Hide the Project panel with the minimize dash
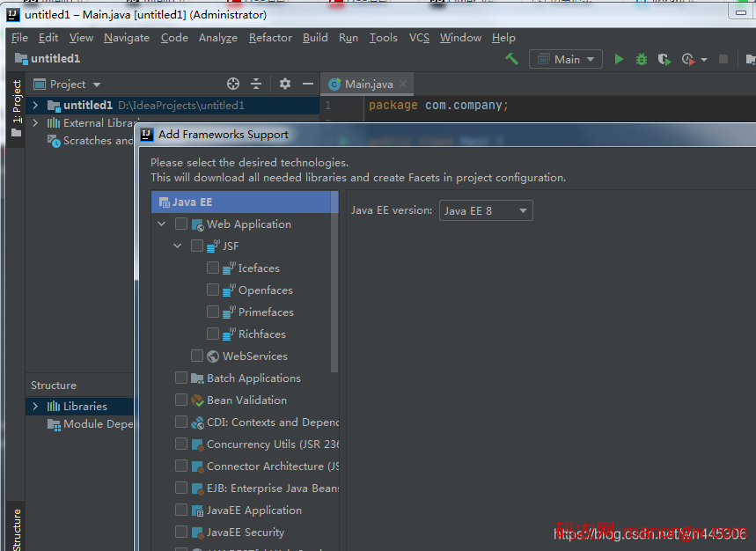This screenshot has height=551, width=756. (307, 84)
